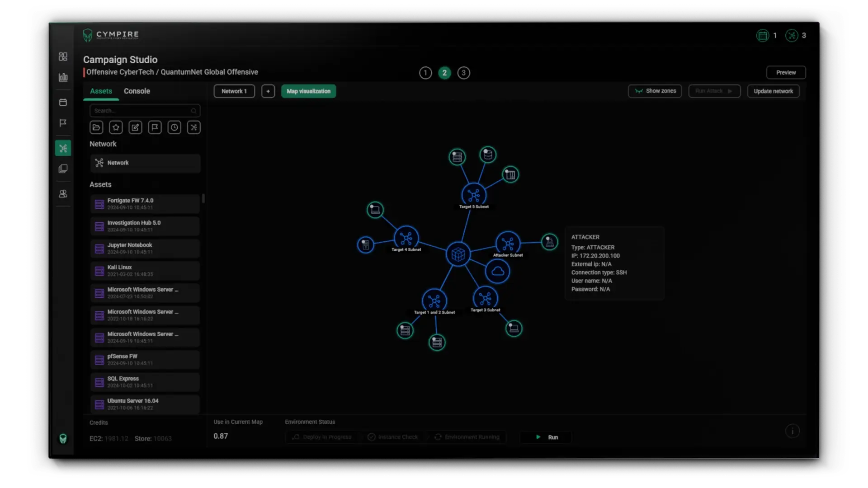868x488 pixels.
Task: Click Environment Running status
Action: click(x=467, y=437)
